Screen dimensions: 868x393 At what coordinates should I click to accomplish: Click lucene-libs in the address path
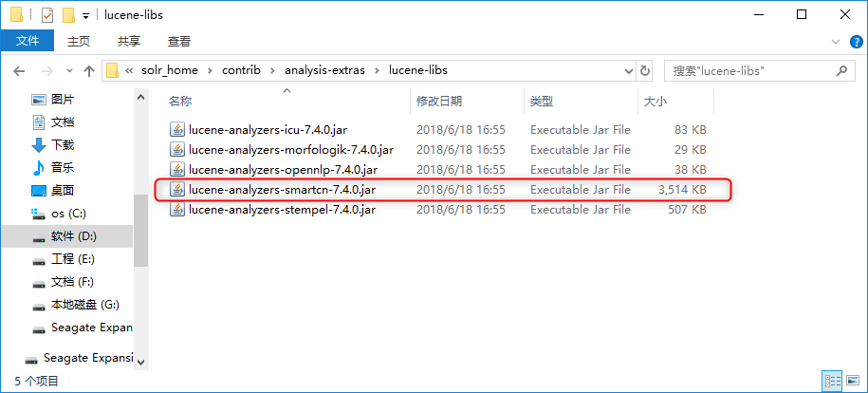pos(418,70)
